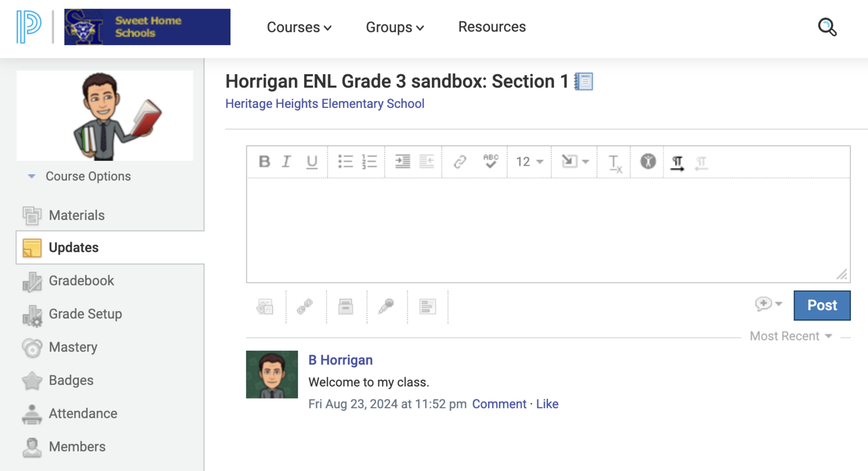Click the insert link chain icon

coord(460,161)
